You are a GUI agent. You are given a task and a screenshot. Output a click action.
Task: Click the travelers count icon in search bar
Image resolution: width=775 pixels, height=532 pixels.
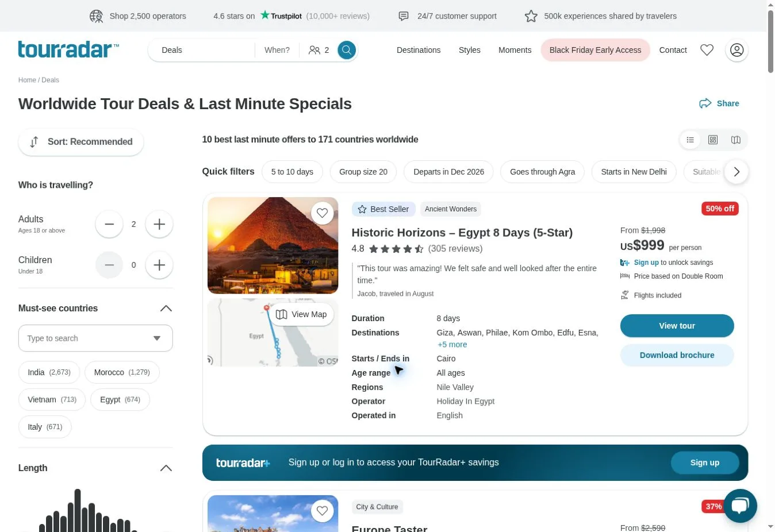tap(314, 50)
